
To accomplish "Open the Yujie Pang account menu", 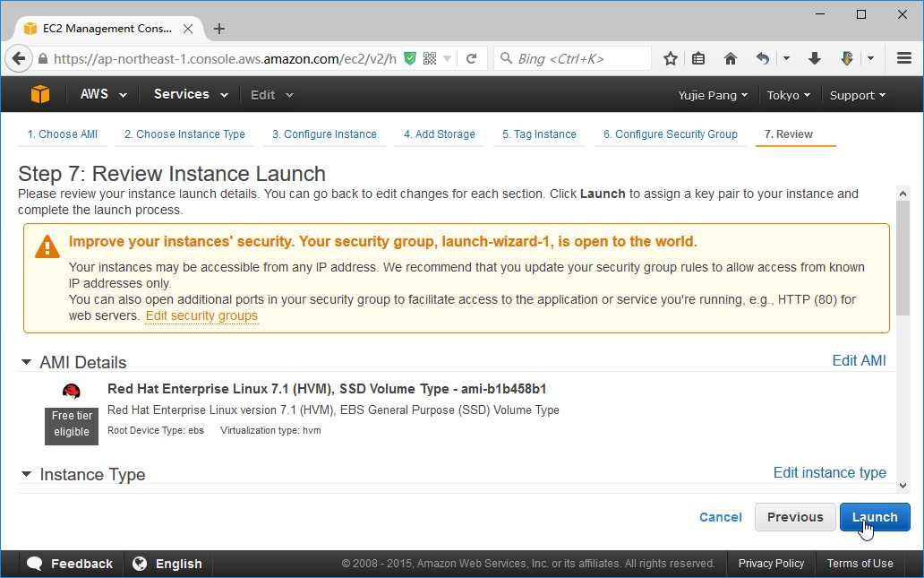I will [x=713, y=95].
